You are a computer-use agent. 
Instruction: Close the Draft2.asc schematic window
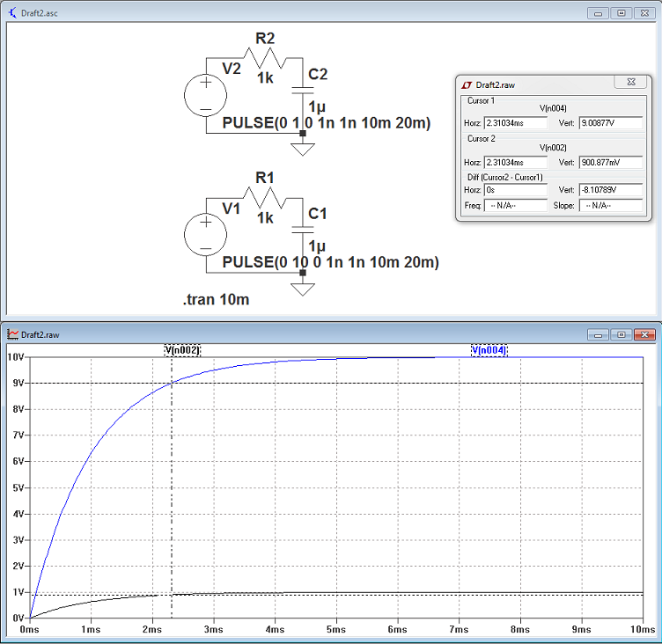pos(644,13)
